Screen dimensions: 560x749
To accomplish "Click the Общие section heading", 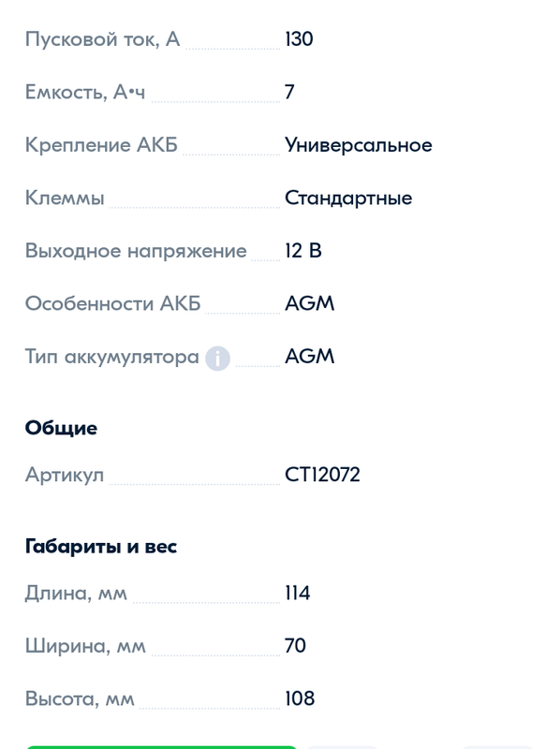I will (x=61, y=428).
